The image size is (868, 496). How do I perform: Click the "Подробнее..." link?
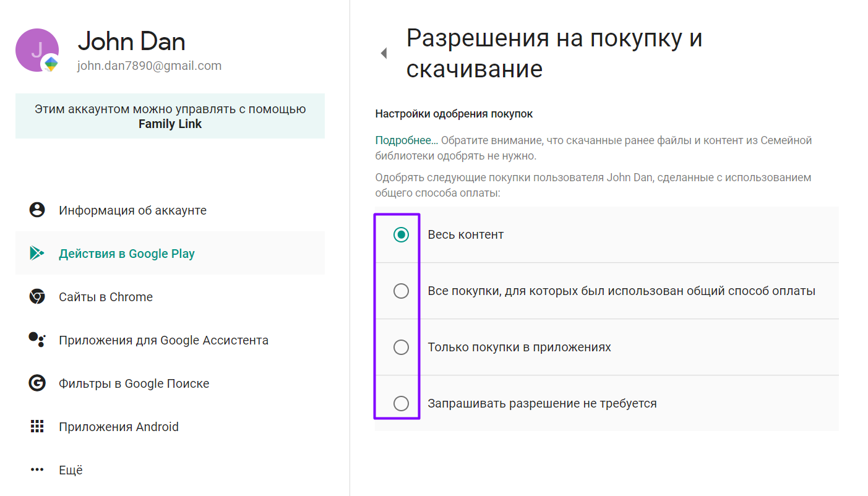tap(406, 140)
